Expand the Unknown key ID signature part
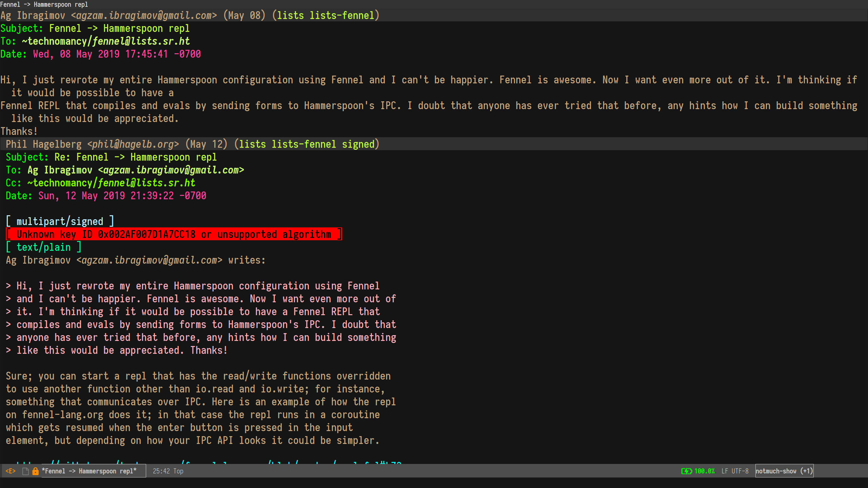 tap(174, 234)
